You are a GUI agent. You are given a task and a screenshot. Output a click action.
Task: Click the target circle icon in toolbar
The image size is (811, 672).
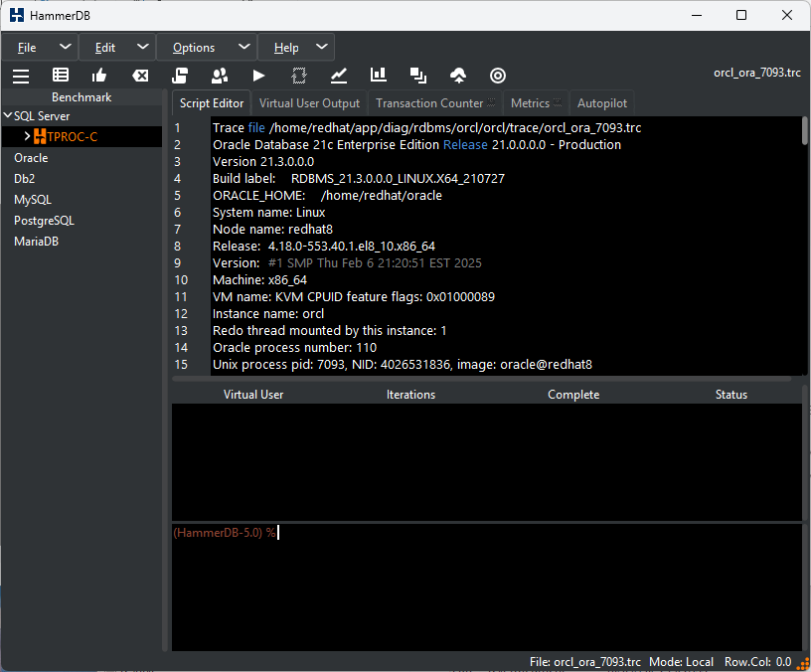click(x=498, y=76)
